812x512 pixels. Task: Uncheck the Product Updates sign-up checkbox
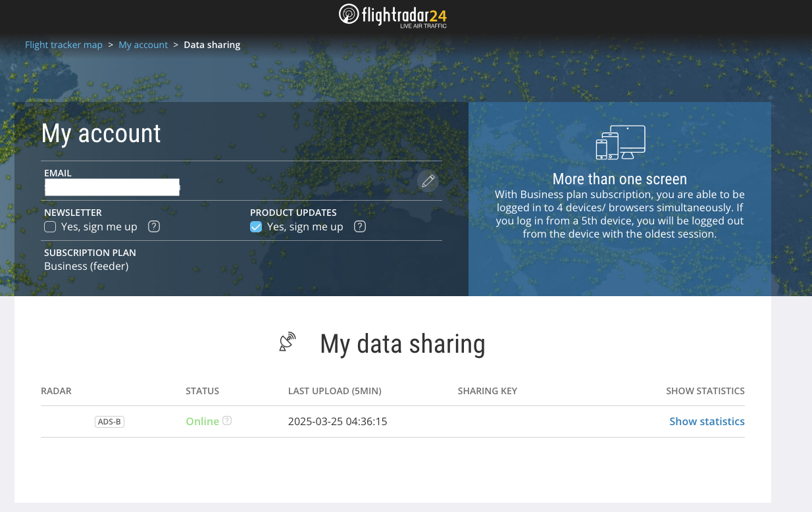coord(256,227)
